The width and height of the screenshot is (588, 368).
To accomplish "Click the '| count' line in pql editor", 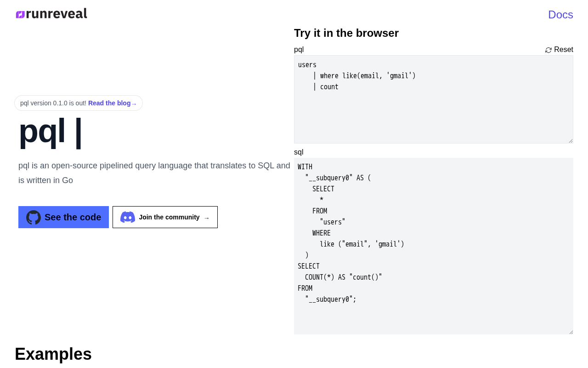I will click(326, 87).
